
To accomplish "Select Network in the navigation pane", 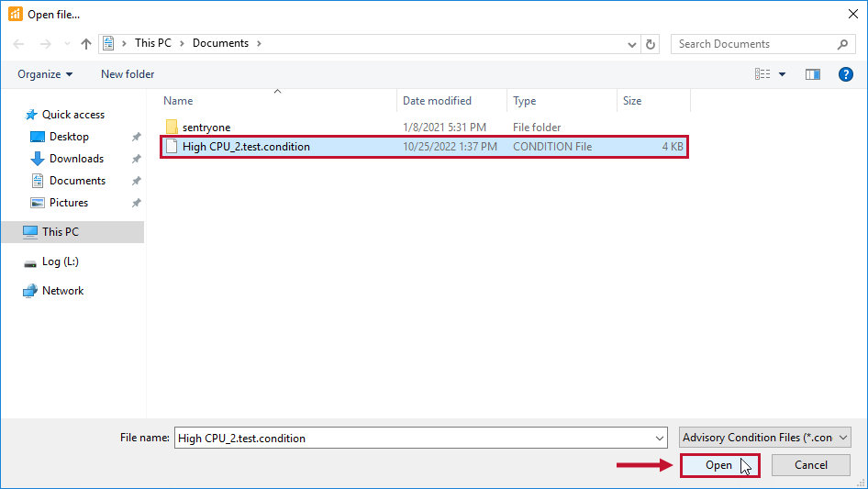I will (62, 291).
